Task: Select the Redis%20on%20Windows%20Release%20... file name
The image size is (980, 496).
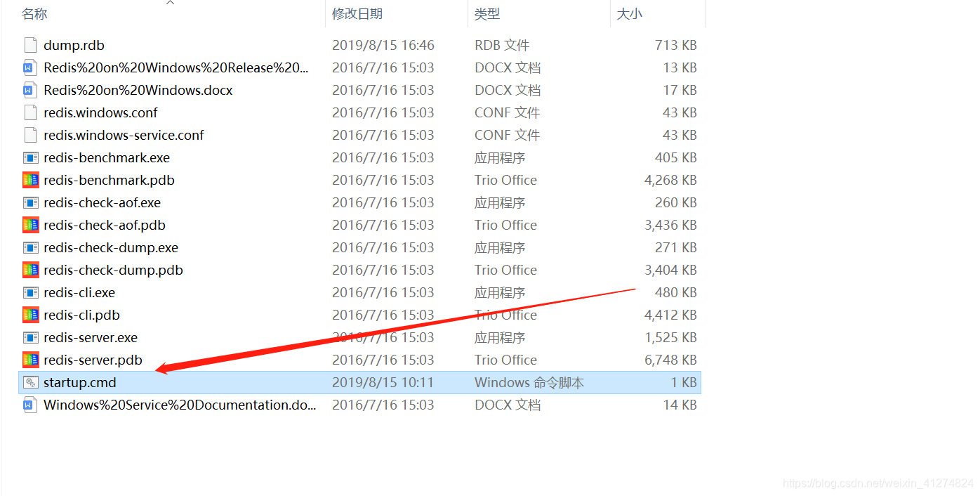Action: [x=176, y=68]
